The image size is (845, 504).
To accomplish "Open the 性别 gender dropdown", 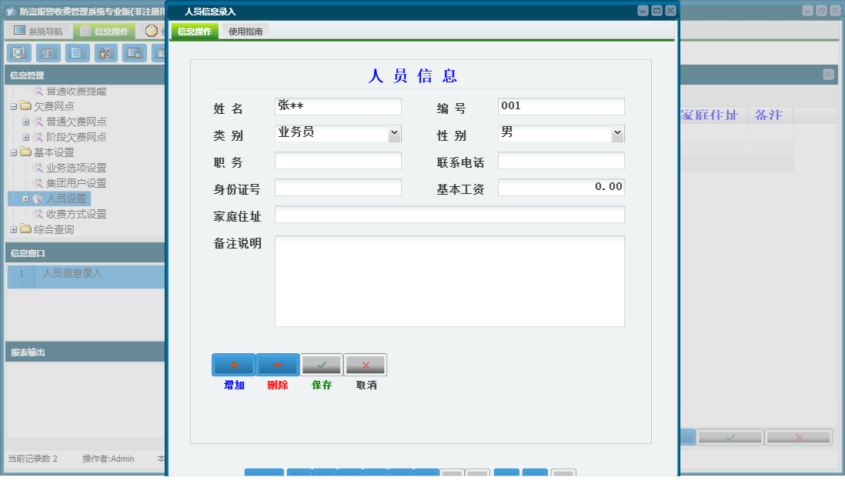I will pyautogui.click(x=616, y=133).
